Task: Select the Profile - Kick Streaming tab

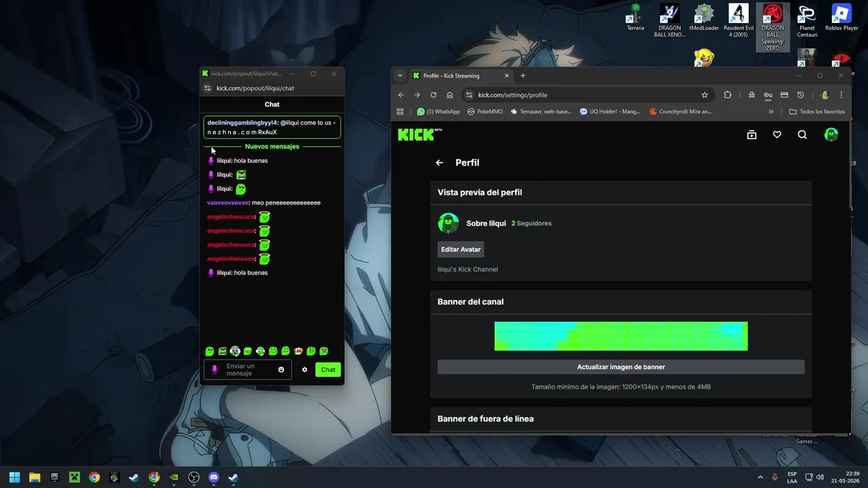Action: tap(461, 76)
